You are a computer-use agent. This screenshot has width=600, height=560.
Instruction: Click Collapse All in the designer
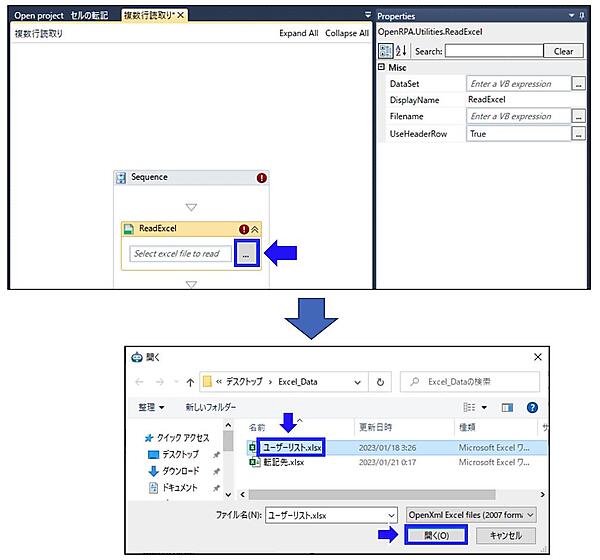347,33
